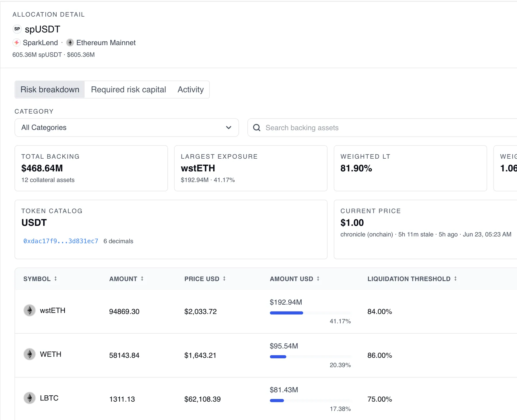517x420 pixels.
Task: Switch to the Risk breakdown tab
Action: pyautogui.click(x=50, y=90)
